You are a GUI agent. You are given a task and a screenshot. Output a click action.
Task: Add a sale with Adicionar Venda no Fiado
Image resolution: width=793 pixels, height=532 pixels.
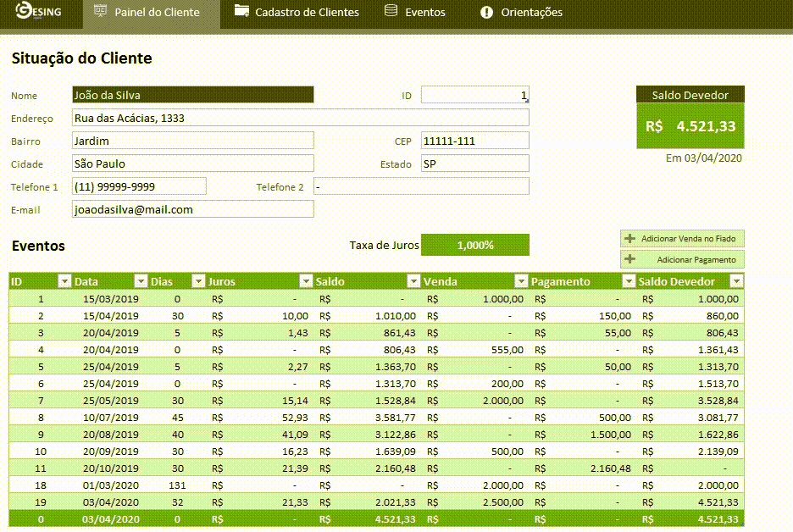(x=682, y=239)
